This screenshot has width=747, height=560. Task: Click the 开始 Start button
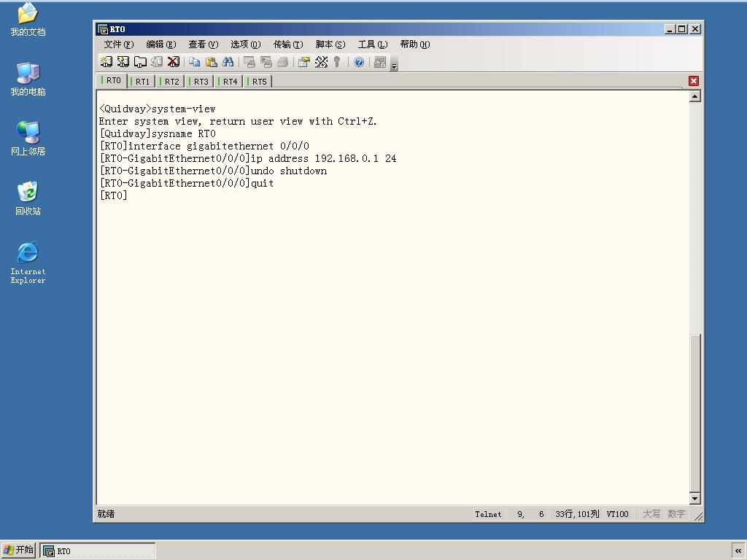pyautogui.click(x=18, y=550)
